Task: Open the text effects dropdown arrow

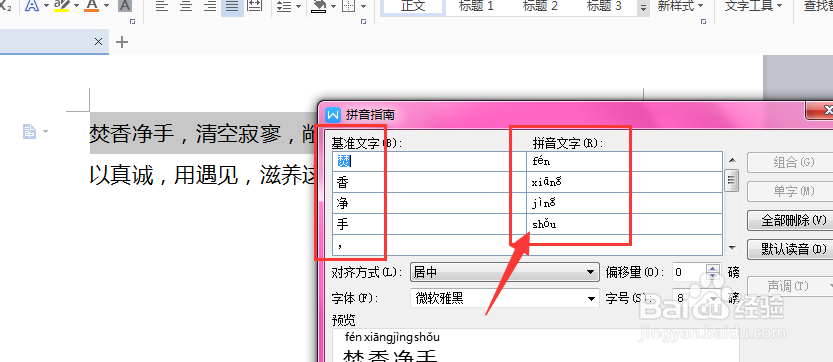Action: point(46,6)
